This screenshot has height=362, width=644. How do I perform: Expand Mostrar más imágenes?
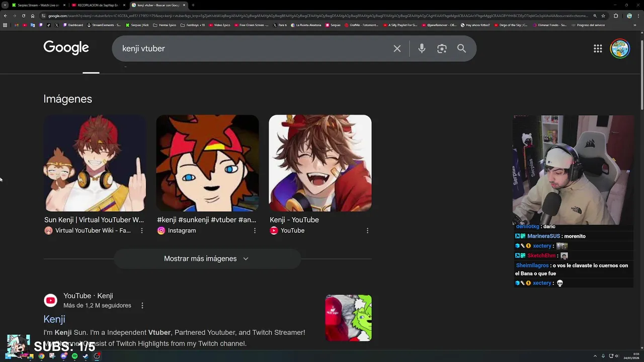coord(207,258)
